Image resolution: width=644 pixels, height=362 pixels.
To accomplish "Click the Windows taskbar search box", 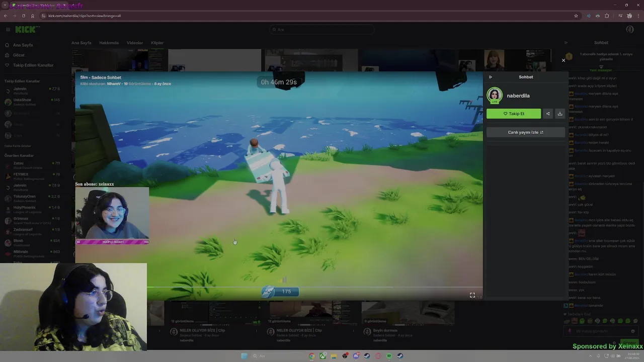I will (x=278, y=356).
